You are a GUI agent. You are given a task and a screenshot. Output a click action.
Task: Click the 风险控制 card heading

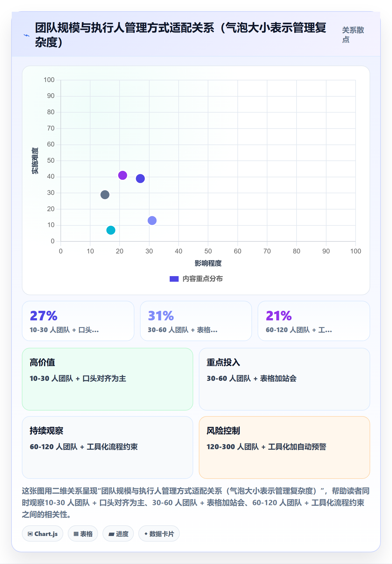click(223, 431)
